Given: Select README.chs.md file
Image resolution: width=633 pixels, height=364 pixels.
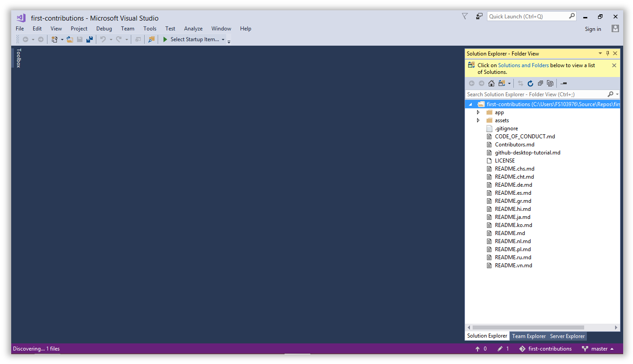Looking at the screenshot, I should click(514, 169).
